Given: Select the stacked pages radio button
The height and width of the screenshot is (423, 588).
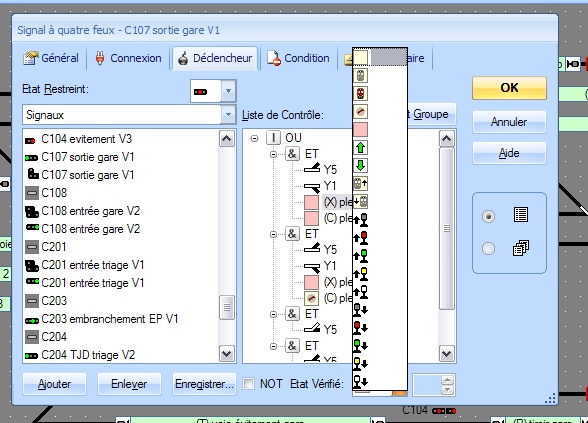Looking at the screenshot, I should tap(488, 248).
